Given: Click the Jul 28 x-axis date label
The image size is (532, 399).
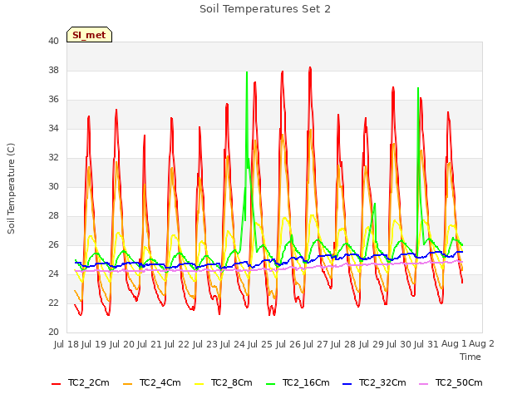Looking at the screenshot, I should [343, 344].
